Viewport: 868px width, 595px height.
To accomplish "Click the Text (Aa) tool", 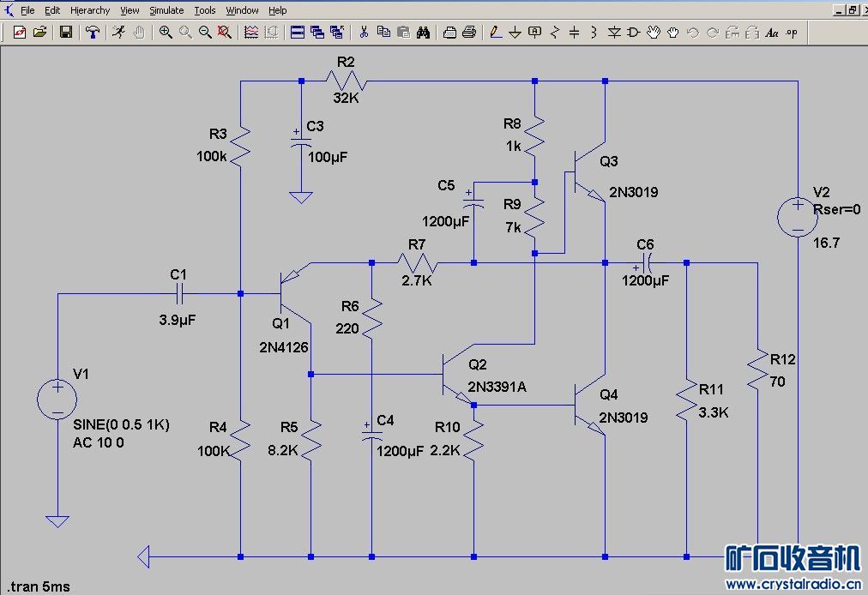I will click(x=771, y=33).
